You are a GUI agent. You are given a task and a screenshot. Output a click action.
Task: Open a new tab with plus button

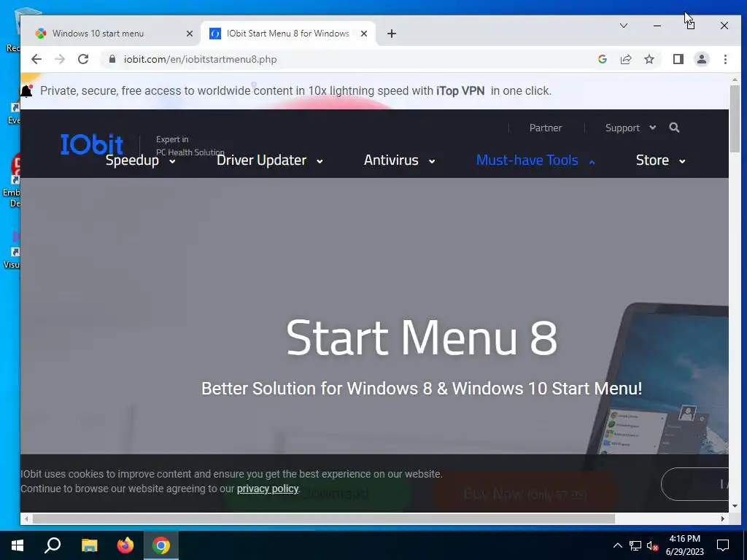[x=392, y=34]
